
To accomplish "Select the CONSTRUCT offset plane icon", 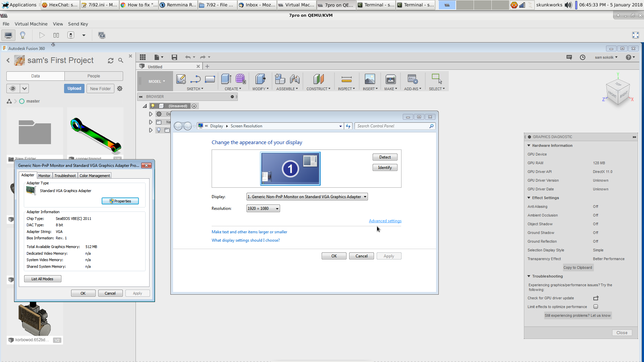I will [318, 79].
